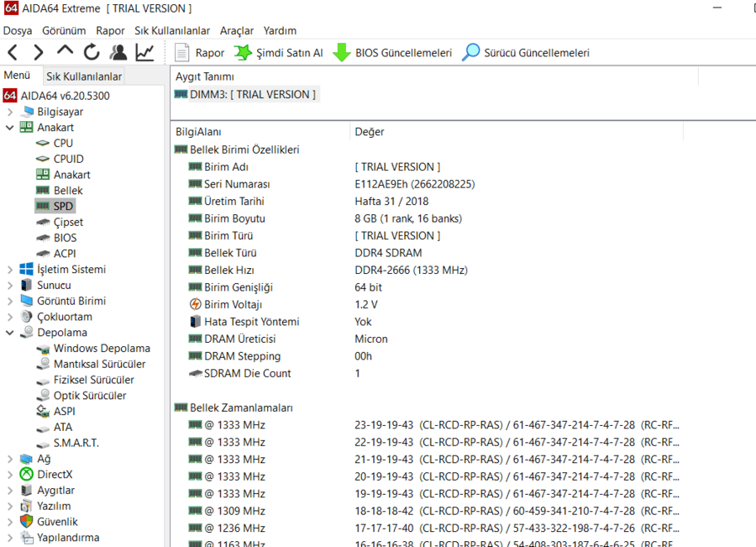Open BIOS Güncellemeleri updates
The width and height of the screenshot is (756, 547).
pos(393,52)
